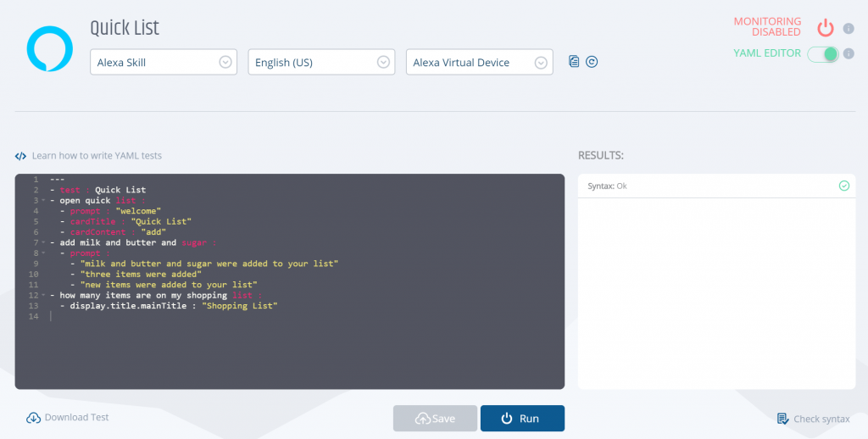Click the RESULTS: heading
This screenshot has height=439, width=868.
[601, 156]
